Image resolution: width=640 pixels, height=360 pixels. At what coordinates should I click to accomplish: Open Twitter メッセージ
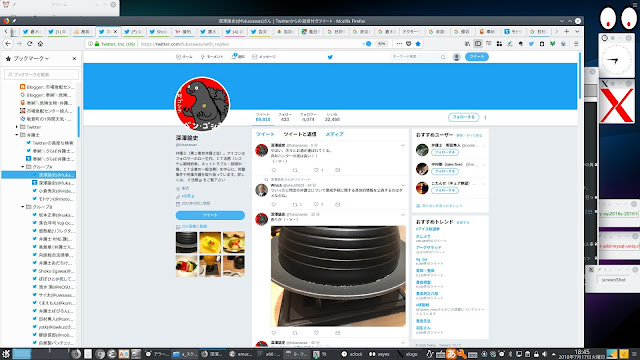tap(264, 57)
